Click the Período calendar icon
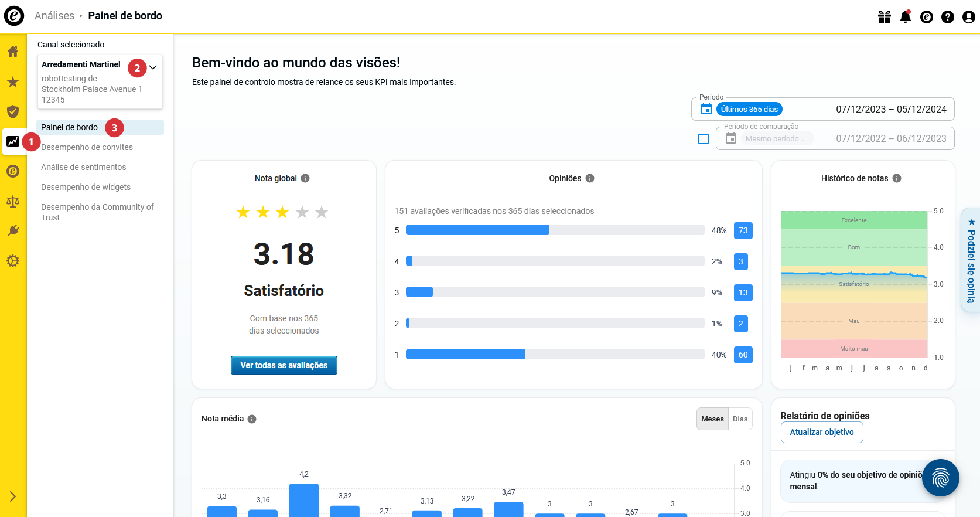 pyautogui.click(x=706, y=109)
